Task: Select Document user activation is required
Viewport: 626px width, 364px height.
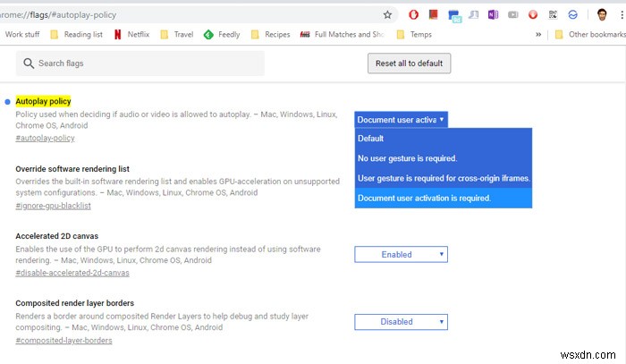Action: click(x=444, y=198)
